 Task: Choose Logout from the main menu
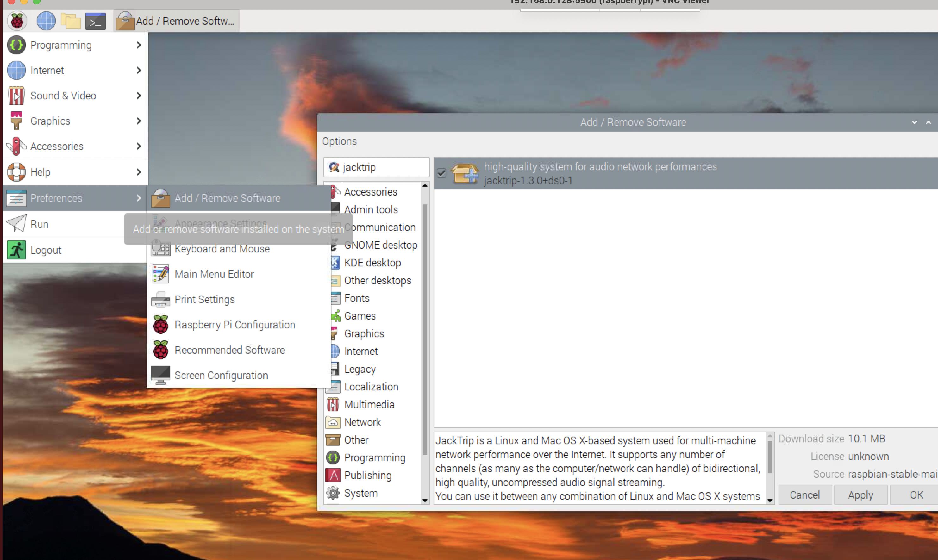[x=75, y=250]
